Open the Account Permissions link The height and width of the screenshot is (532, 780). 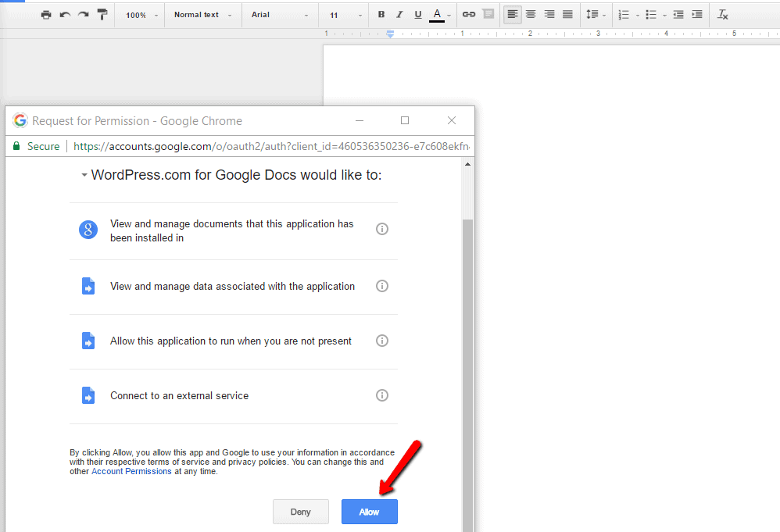click(x=131, y=471)
